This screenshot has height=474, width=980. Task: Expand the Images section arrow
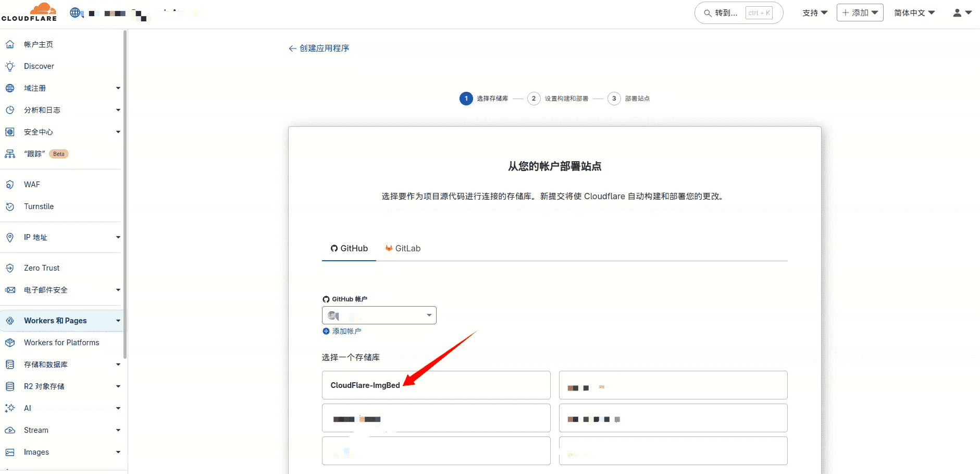(x=118, y=452)
